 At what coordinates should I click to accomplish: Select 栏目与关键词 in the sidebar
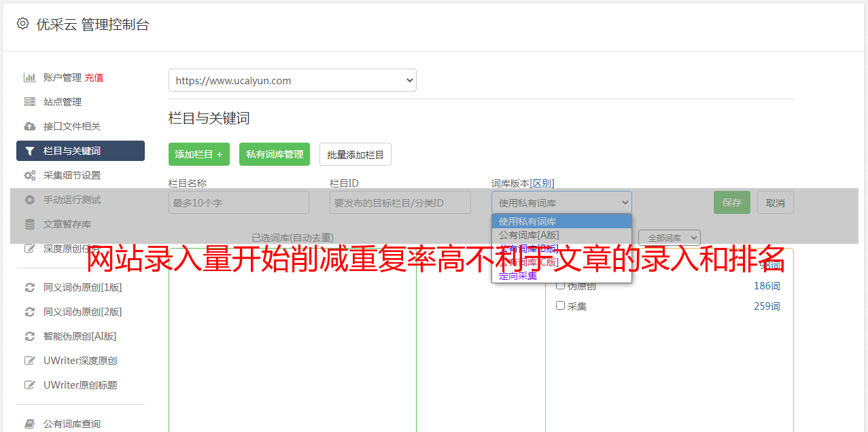click(x=80, y=151)
